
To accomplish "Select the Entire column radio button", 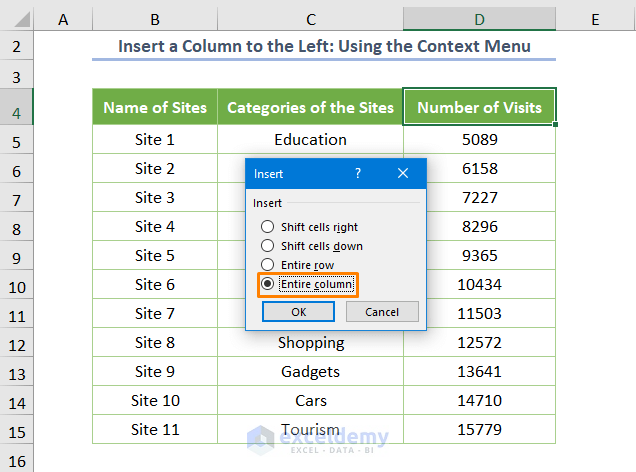I will (x=267, y=284).
